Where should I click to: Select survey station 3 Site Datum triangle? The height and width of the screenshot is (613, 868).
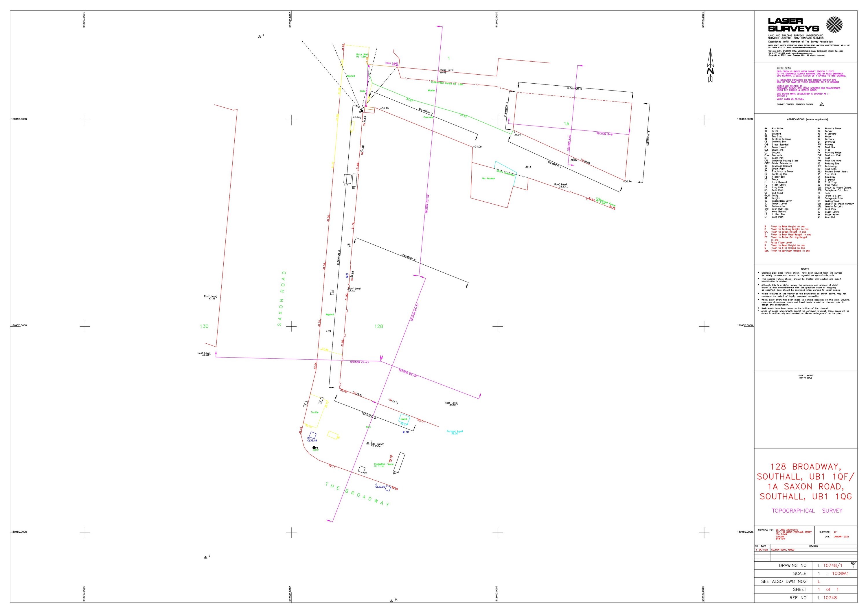tap(368, 443)
